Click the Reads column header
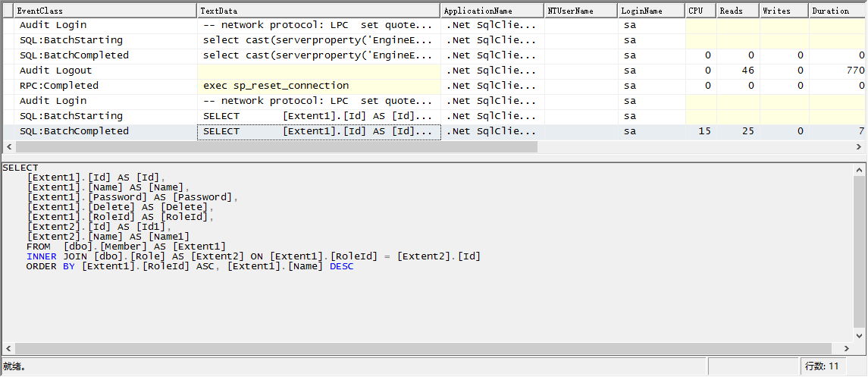 point(738,11)
